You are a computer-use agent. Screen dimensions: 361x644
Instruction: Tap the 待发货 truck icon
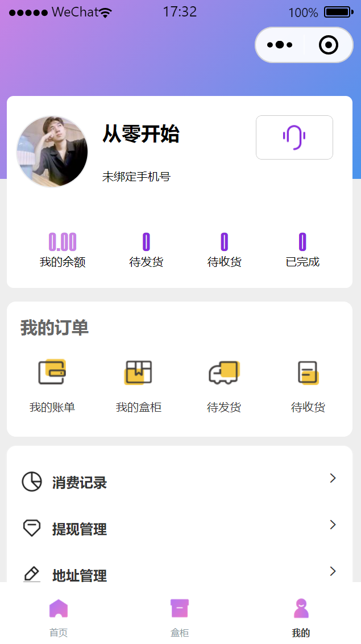223,373
